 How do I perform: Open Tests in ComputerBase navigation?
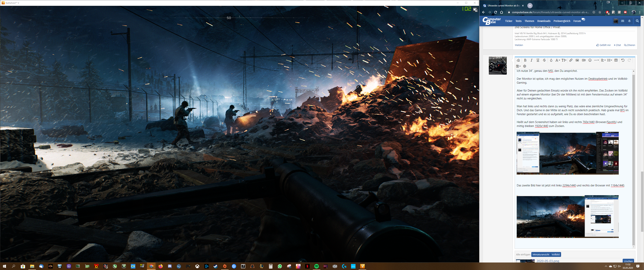coord(519,21)
